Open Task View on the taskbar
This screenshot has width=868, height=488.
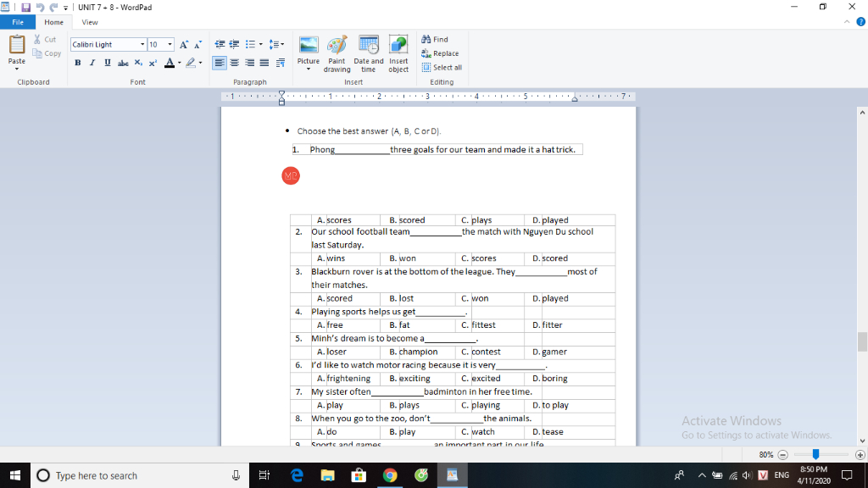264,475
